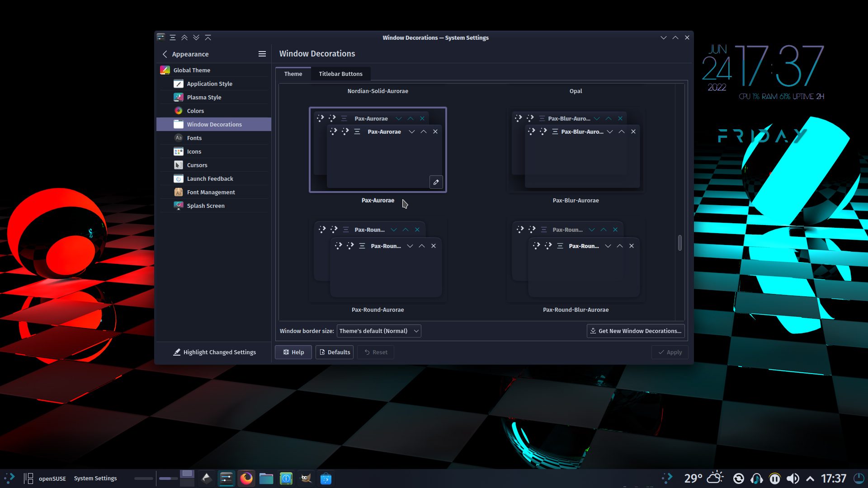
Task: Open the Colors settings
Action: [214, 111]
